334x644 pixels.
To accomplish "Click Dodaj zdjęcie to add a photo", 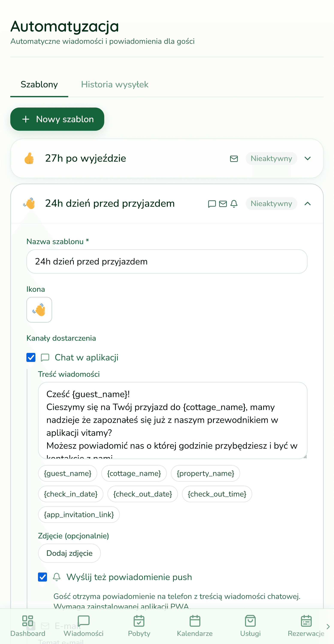I will point(69,553).
